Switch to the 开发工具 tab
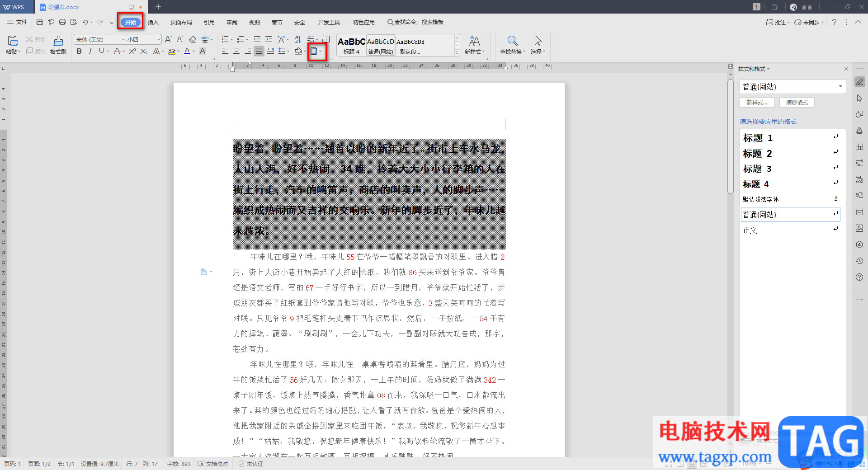 [329, 22]
